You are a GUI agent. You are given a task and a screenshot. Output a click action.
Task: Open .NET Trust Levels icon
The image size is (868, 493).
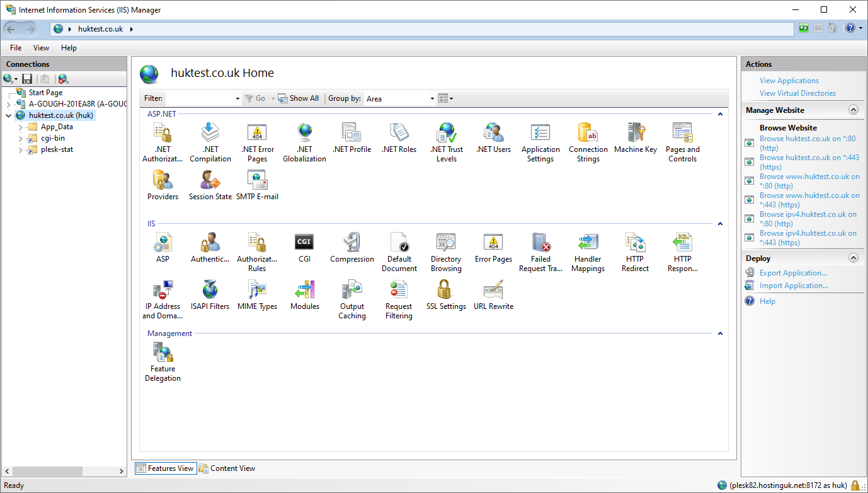(x=447, y=142)
